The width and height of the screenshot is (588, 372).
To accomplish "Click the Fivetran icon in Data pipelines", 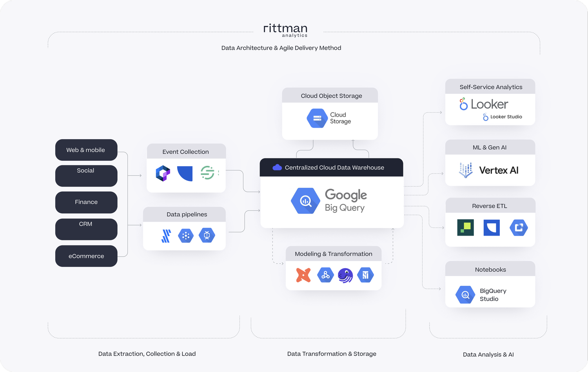I will 166,236.
